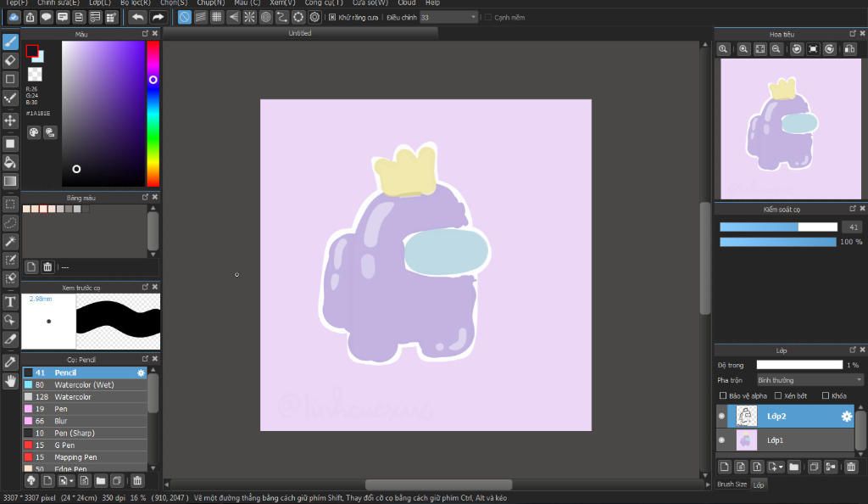The image size is (868, 504).
Task: Select the Brush tool in left toolbar
Action: click(10, 42)
